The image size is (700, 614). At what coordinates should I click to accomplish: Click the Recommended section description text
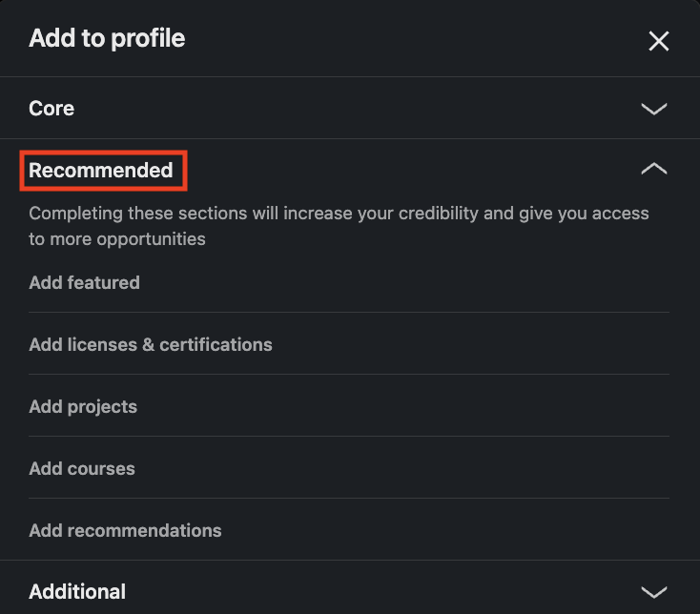pos(339,226)
